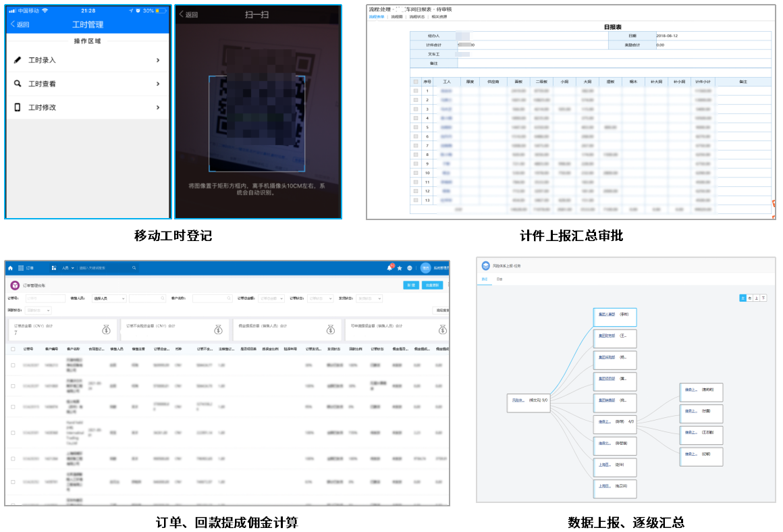The height and width of the screenshot is (532, 783).
Task: Select the 上 layout direction button
Action: [x=757, y=298]
